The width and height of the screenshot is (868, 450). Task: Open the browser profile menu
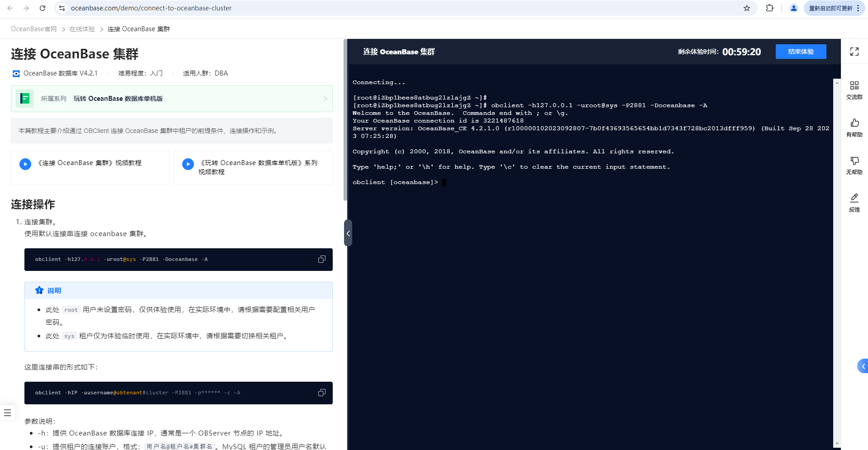(x=793, y=8)
